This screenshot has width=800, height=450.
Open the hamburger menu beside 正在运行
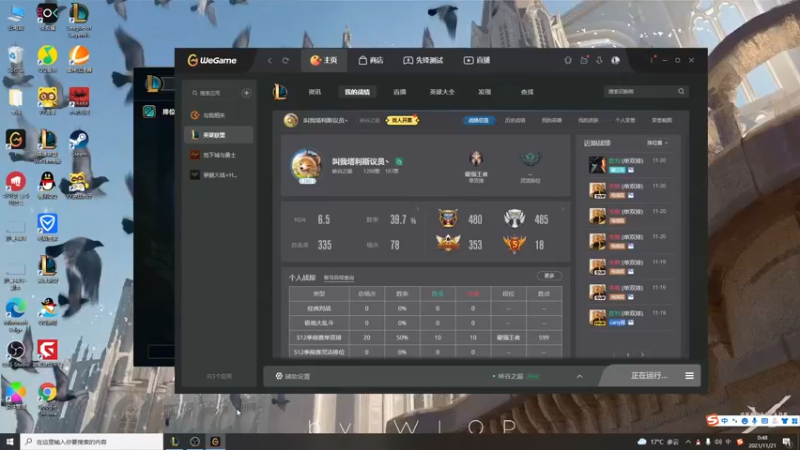click(x=689, y=376)
